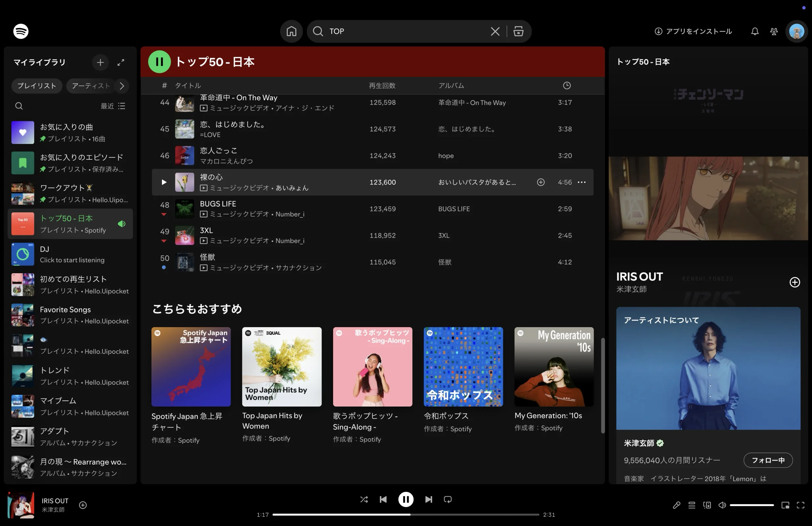
Task: Sort by 再生回数 column header
Action: point(382,85)
